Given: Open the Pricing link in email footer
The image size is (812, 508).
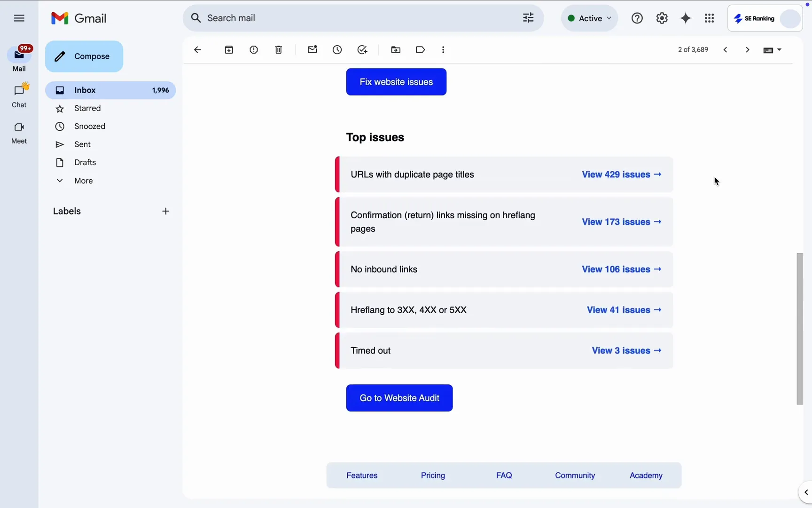Looking at the screenshot, I should (433, 476).
